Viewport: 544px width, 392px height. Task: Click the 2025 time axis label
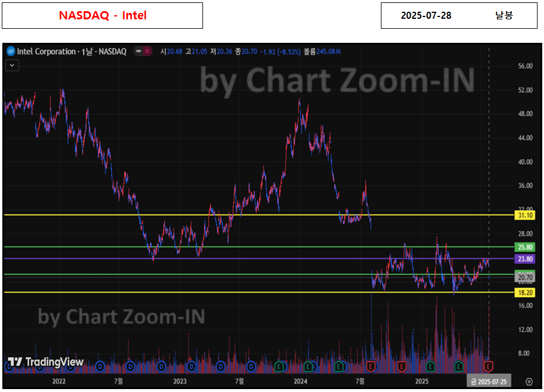(422, 381)
